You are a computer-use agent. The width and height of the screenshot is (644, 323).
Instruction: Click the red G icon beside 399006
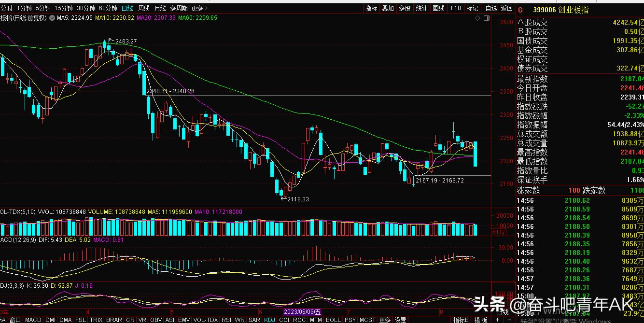point(520,10)
